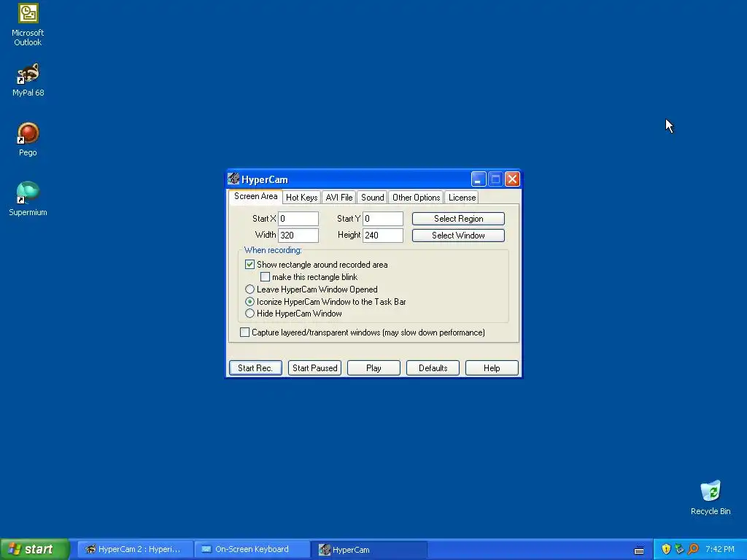
Task: Switch to License tab
Action: 462,197
